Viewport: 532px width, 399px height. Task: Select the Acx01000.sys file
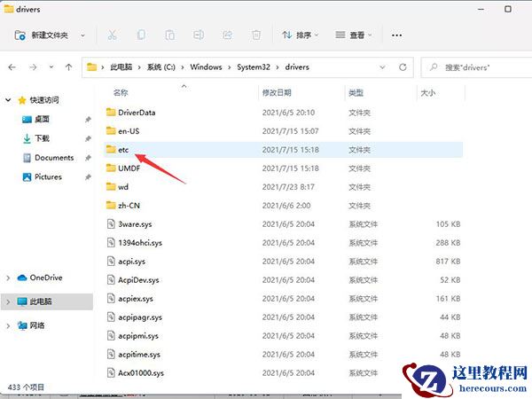pos(141,373)
